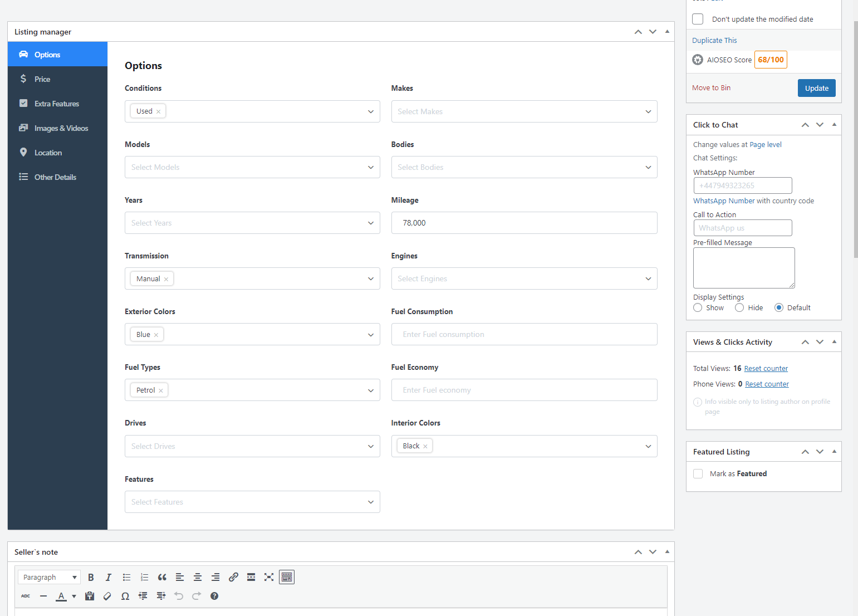
Task: Check Don't update the modified date
Action: (x=698, y=19)
